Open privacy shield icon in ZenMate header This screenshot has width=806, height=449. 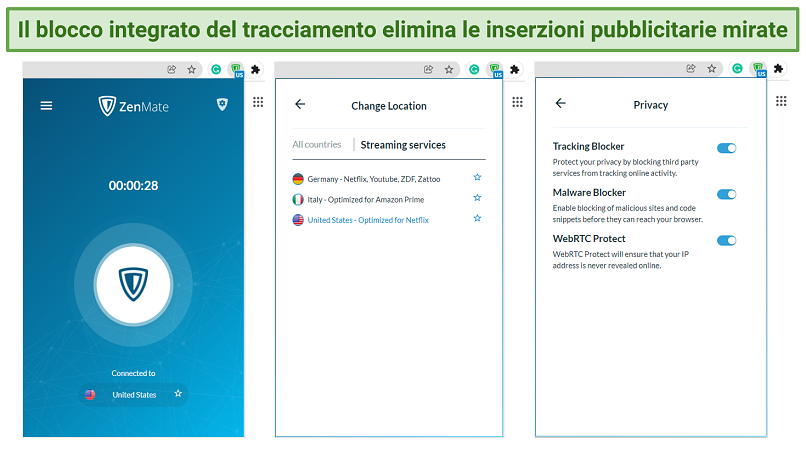[x=222, y=104]
